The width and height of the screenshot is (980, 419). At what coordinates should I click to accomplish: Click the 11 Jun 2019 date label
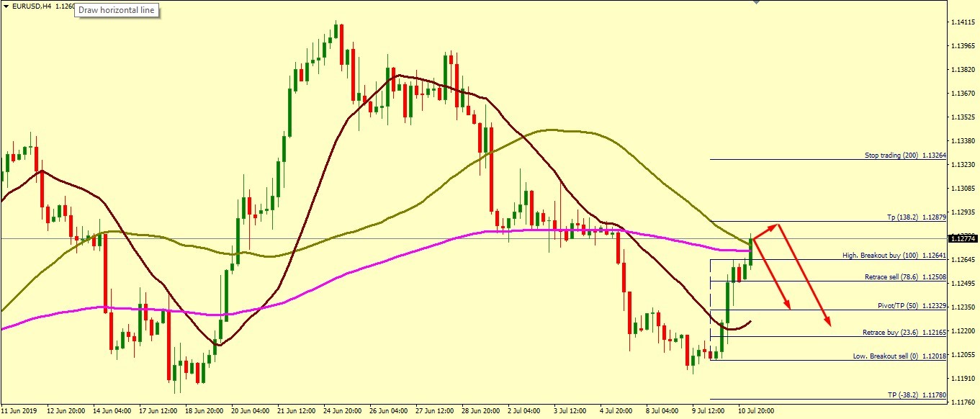pyautogui.click(x=21, y=411)
